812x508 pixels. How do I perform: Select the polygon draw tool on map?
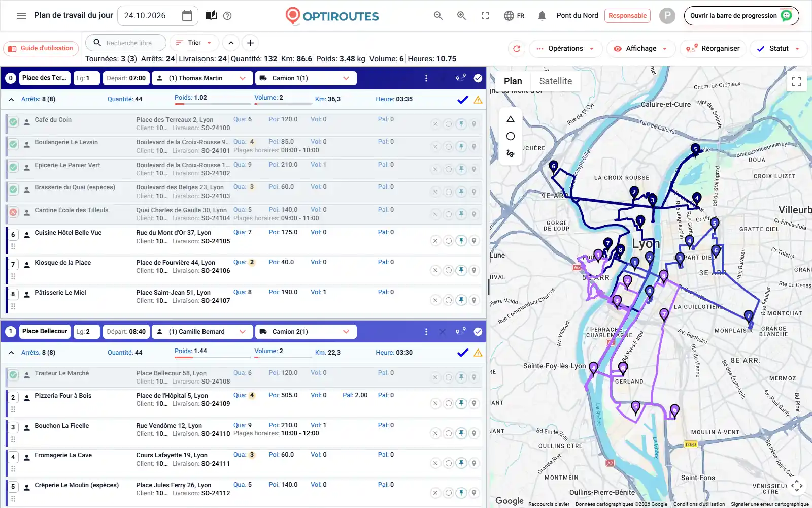pos(511,119)
